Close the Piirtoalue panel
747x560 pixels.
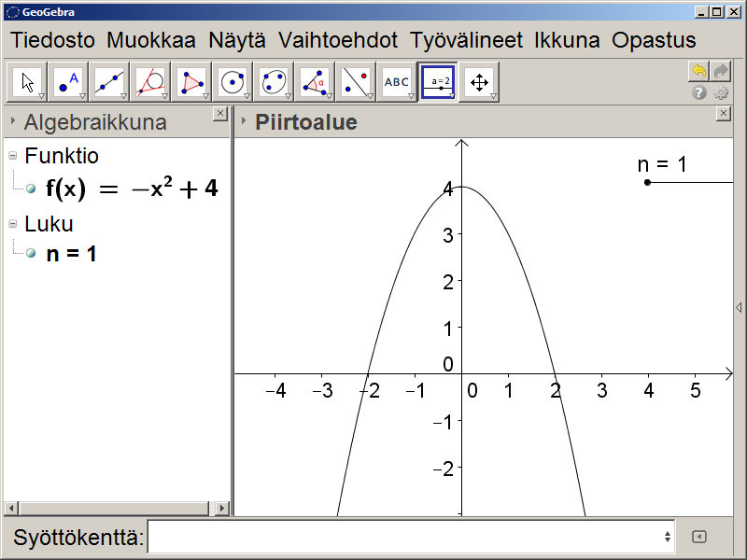pos(723,114)
